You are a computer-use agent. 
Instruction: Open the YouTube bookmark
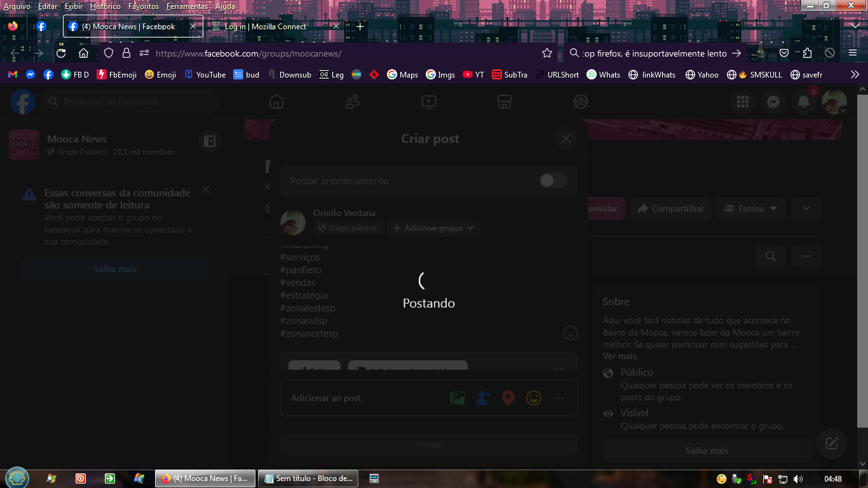click(x=205, y=74)
